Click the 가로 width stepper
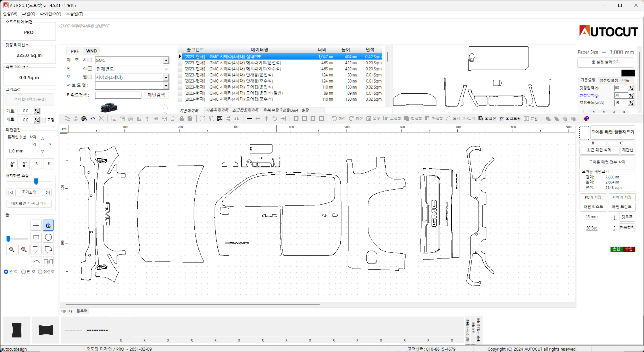Image resolution: width=644 pixels, height=352 pixels. [x=37, y=111]
